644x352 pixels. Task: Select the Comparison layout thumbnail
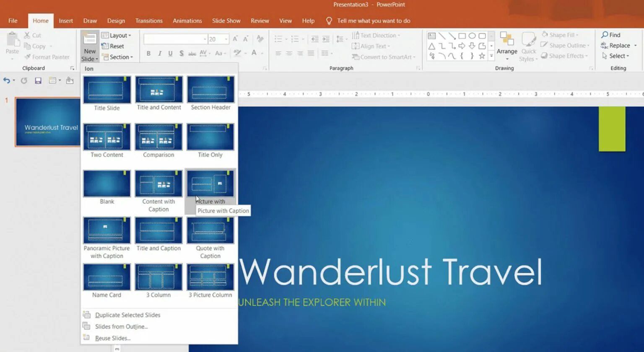coord(159,137)
